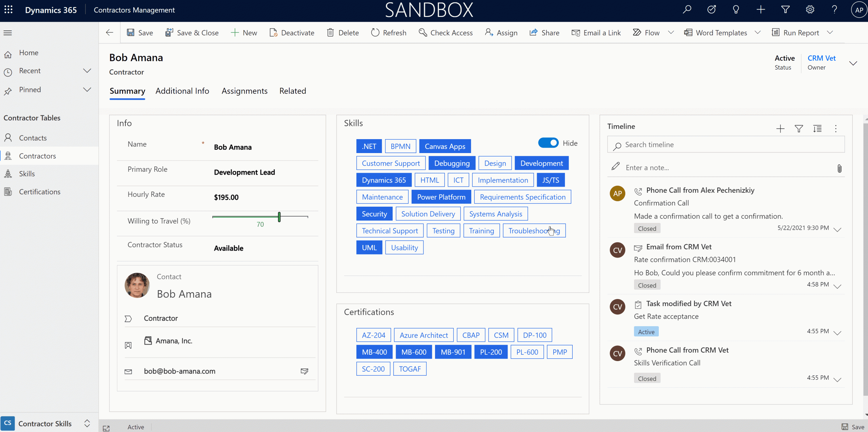
Task: Toggle the Troubleshooting skill chip
Action: [x=534, y=231]
